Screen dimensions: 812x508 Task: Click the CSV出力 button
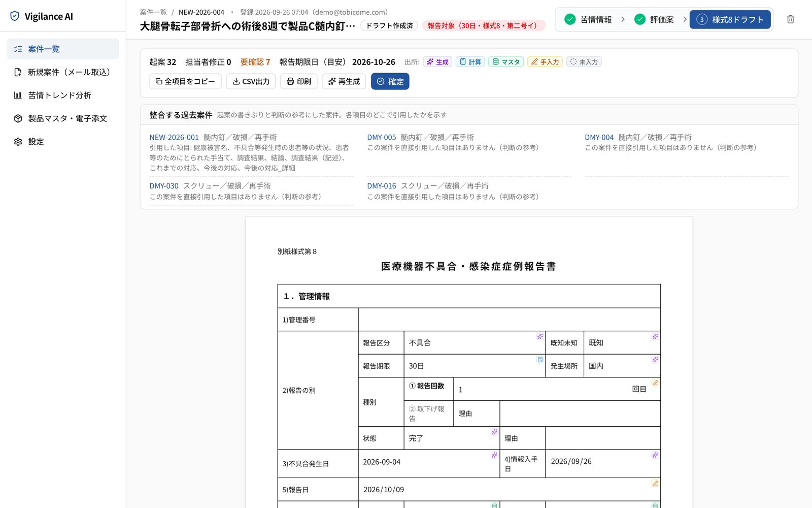point(251,81)
